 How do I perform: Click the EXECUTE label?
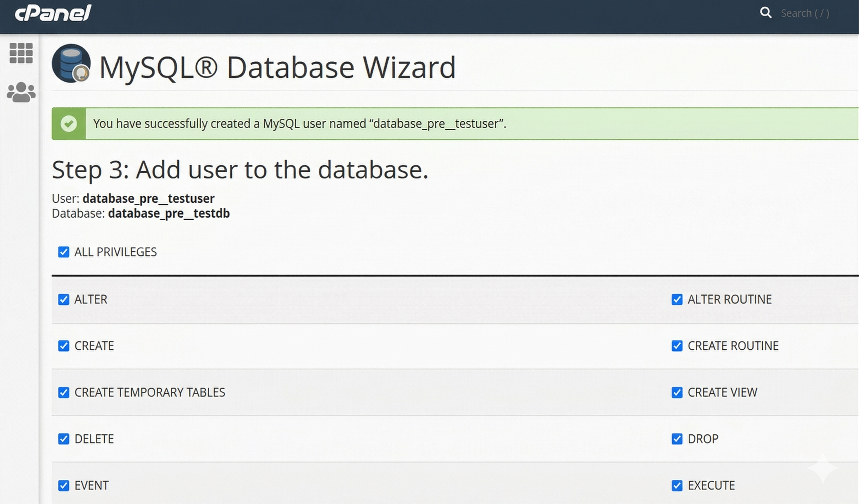711,486
